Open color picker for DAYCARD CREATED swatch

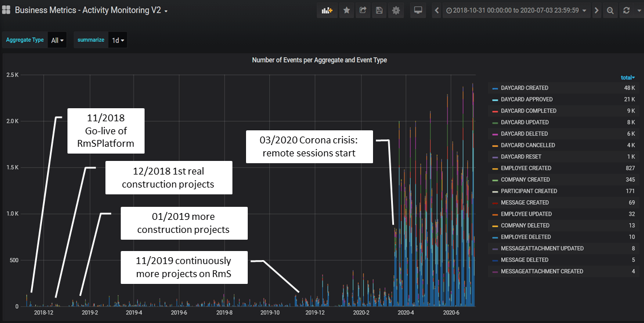coord(495,88)
